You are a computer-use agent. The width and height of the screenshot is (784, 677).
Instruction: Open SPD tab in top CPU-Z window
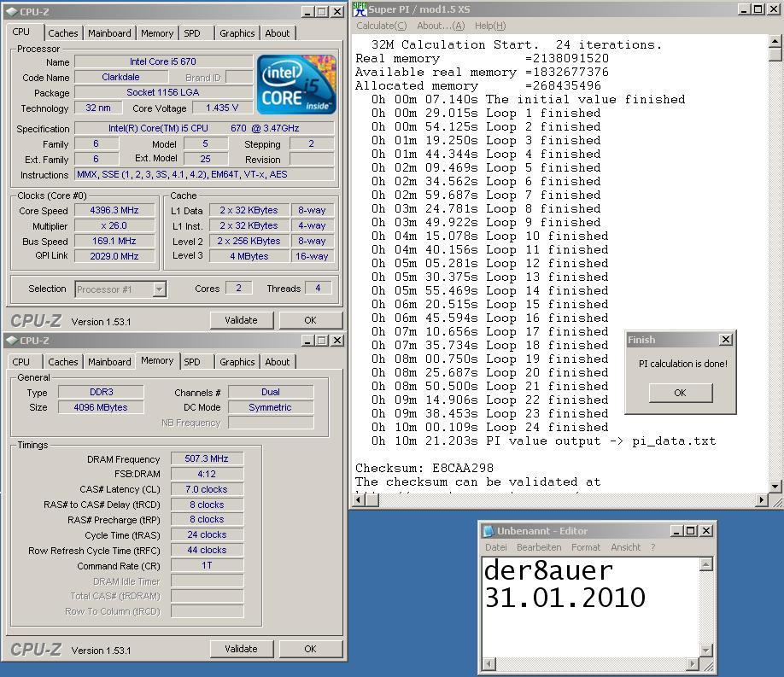point(192,33)
